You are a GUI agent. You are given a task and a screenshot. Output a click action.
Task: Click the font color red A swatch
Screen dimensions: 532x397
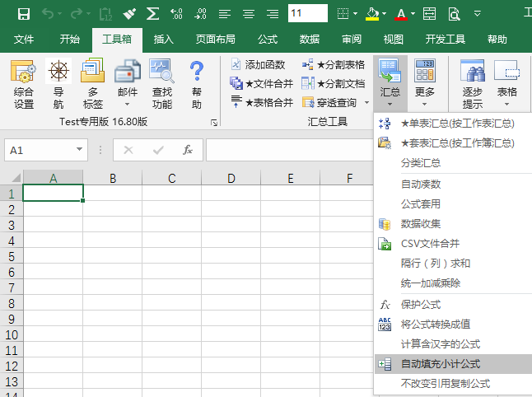[x=400, y=13]
